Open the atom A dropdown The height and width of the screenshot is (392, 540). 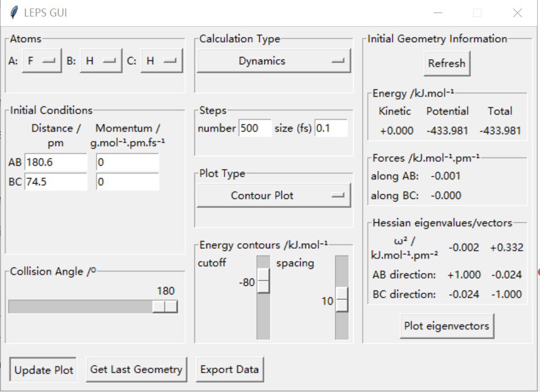pos(43,61)
